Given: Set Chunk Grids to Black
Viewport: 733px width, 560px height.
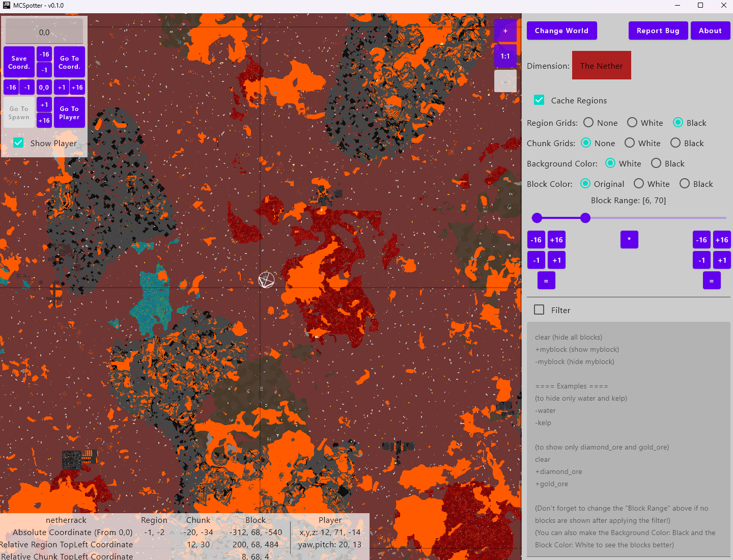Looking at the screenshot, I should tap(675, 143).
